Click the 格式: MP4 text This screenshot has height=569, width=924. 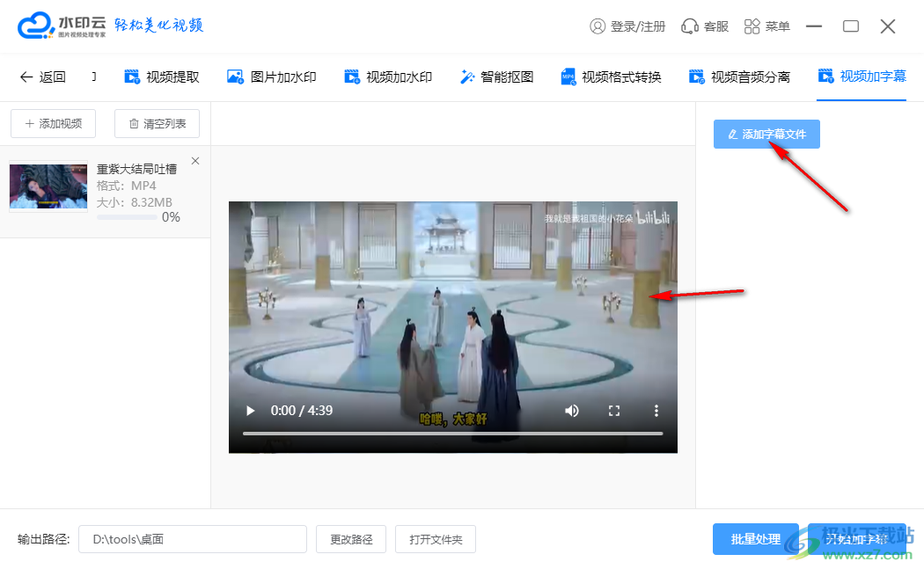pyautogui.click(x=127, y=186)
